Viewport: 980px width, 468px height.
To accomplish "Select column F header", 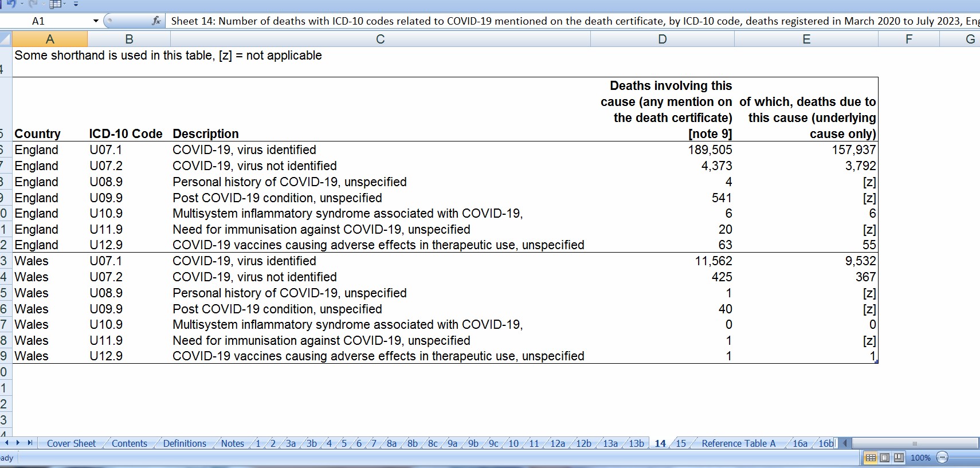I will tap(909, 39).
